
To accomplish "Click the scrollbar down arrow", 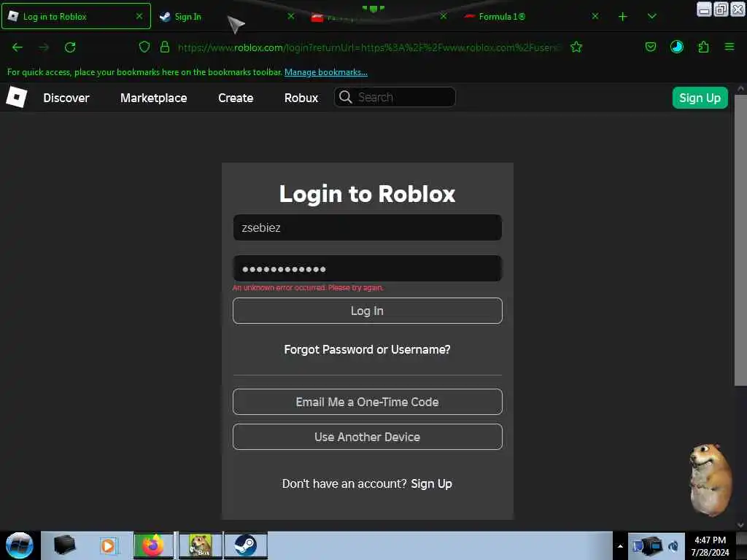I will [740, 525].
